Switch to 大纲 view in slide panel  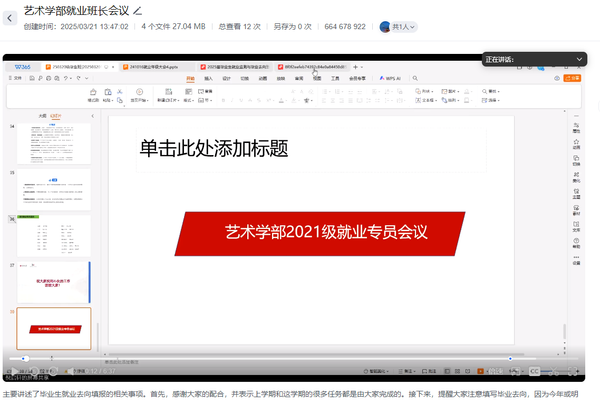click(41, 115)
